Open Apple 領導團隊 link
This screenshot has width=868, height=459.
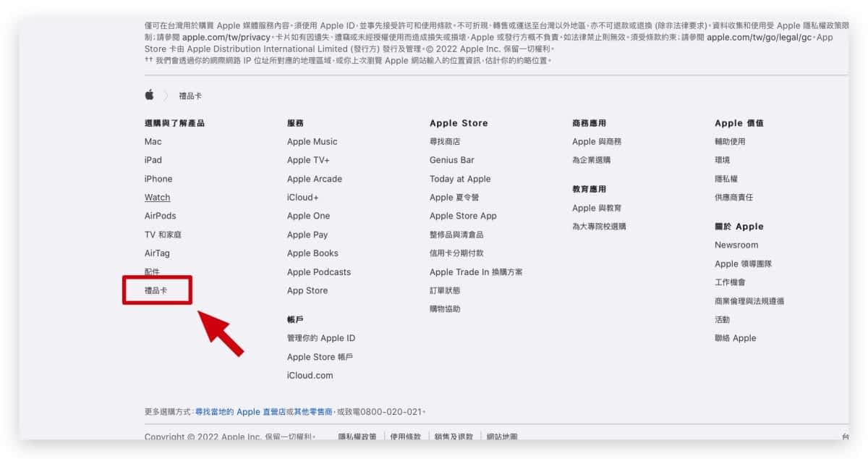pos(743,264)
